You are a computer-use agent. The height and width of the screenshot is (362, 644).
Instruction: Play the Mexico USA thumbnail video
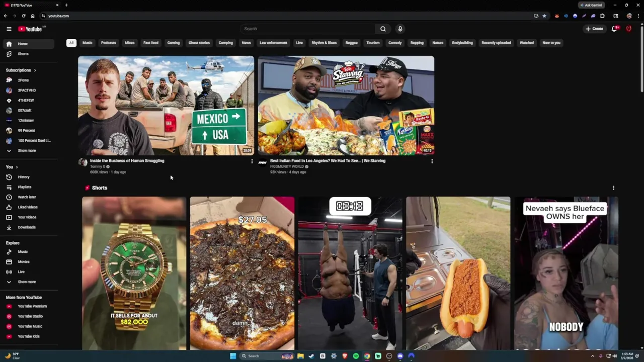pos(166,106)
